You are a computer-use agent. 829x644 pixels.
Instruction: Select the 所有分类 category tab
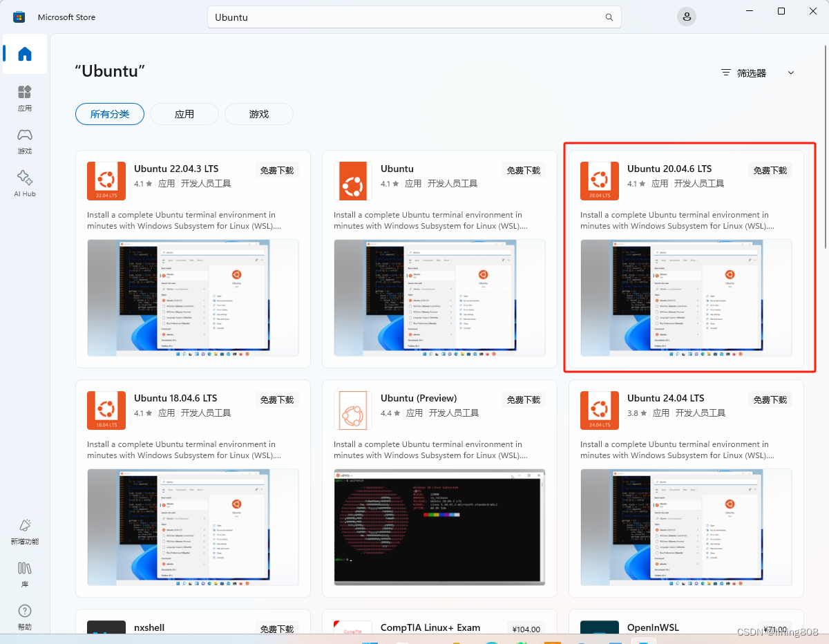click(110, 114)
